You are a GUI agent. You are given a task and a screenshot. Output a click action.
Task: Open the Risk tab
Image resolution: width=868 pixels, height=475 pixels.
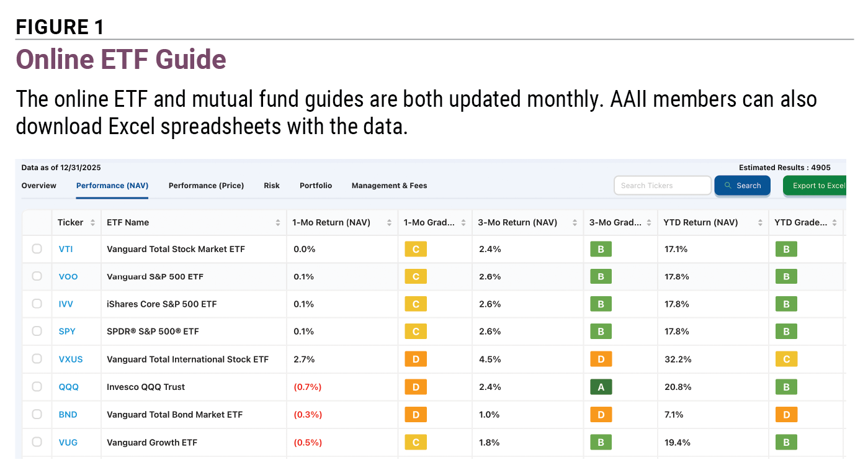(272, 186)
